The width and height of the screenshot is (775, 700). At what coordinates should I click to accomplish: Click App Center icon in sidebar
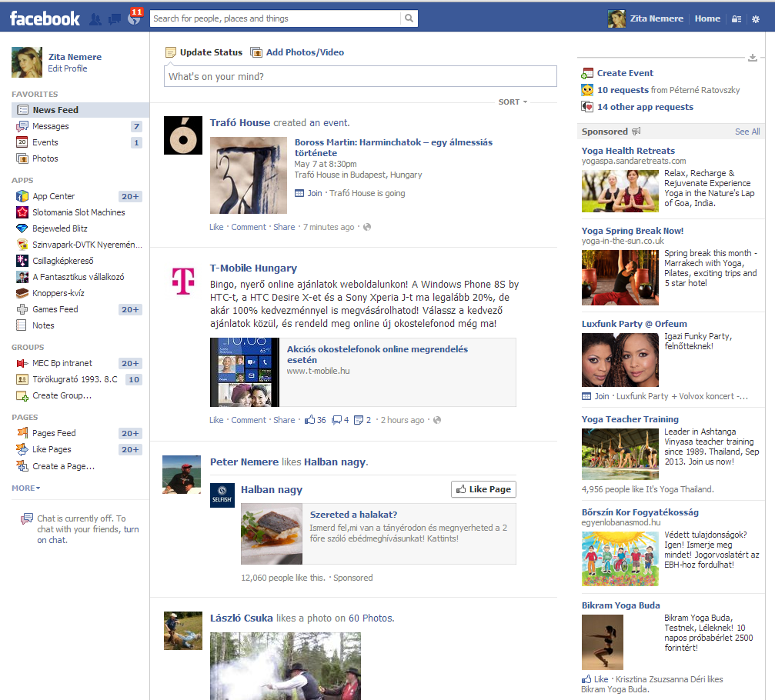pyautogui.click(x=22, y=196)
